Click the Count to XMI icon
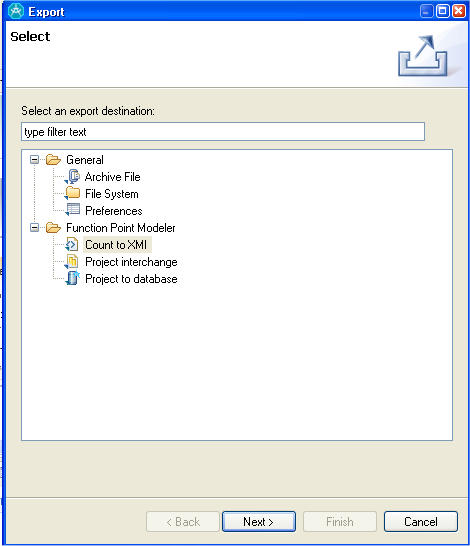Viewport: 470px width, 546px height. [x=72, y=244]
